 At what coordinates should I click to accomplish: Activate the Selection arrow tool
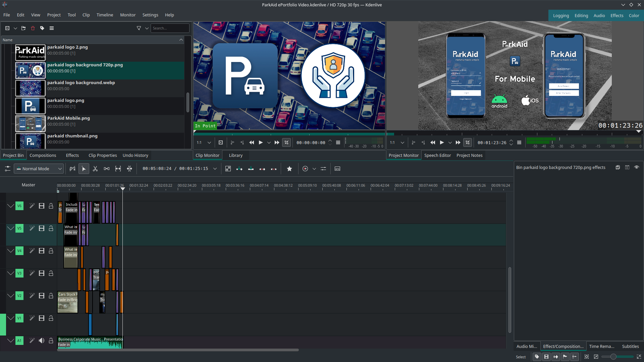click(x=84, y=169)
